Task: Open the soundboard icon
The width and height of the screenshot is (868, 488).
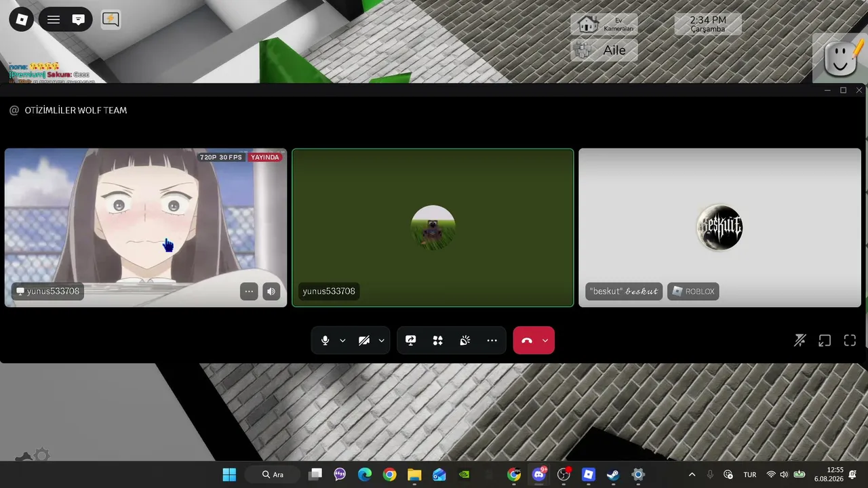Action: (465, 340)
